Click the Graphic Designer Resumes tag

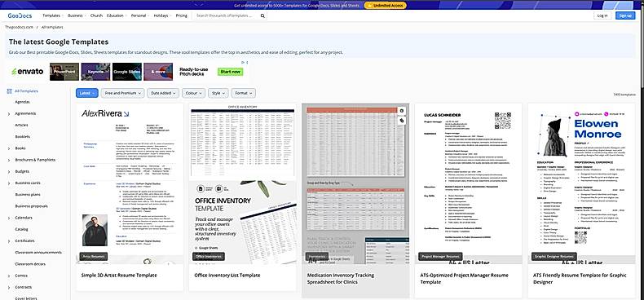[x=554, y=257]
